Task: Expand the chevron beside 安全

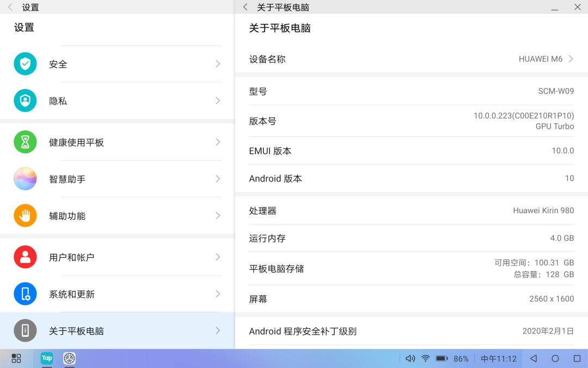Action: pyautogui.click(x=218, y=64)
